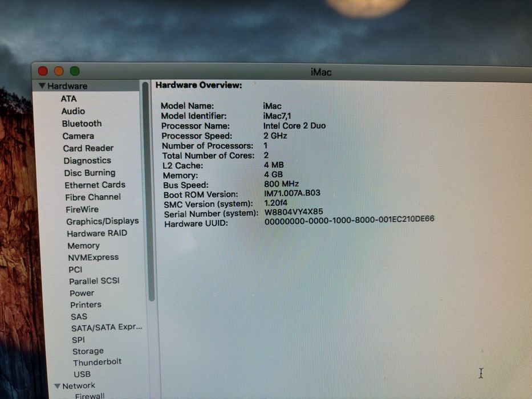This screenshot has height=399, width=532.
Task: Select the Hardware category in sidebar
Action: click(x=67, y=86)
